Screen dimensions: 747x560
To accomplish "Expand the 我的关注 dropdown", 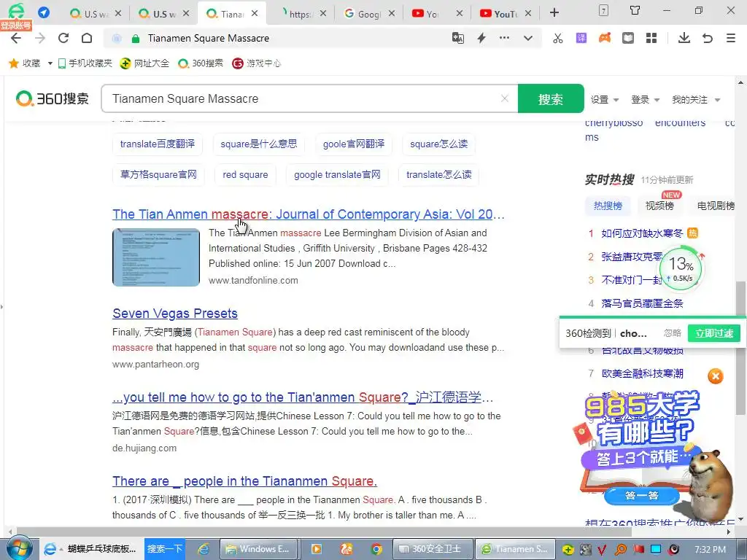I will (695, 99).
